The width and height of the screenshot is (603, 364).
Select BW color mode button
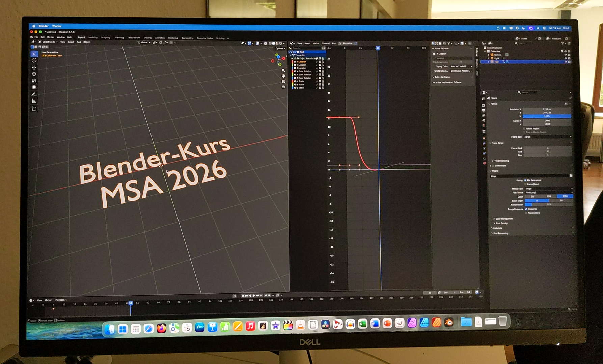(x=533, y=196)
